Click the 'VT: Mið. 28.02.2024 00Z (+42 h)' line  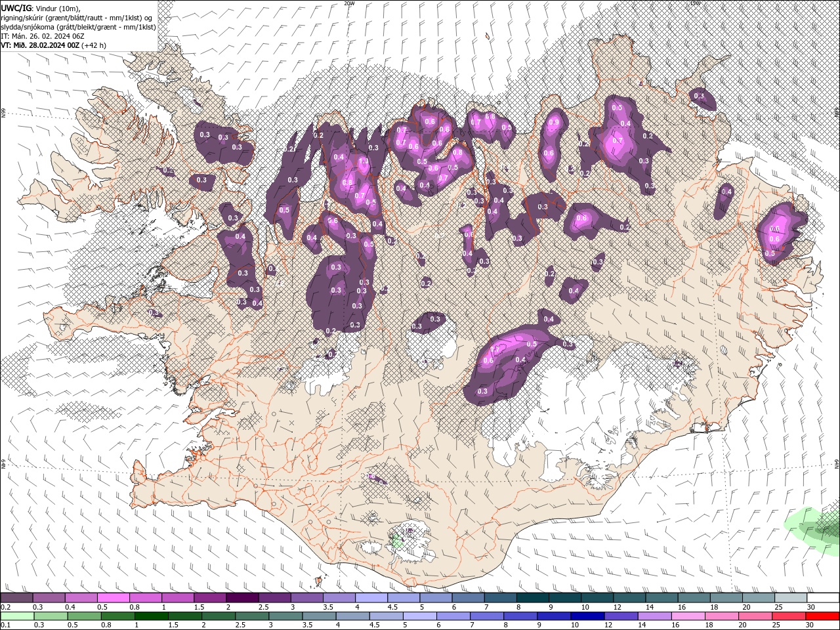(54, 45)
